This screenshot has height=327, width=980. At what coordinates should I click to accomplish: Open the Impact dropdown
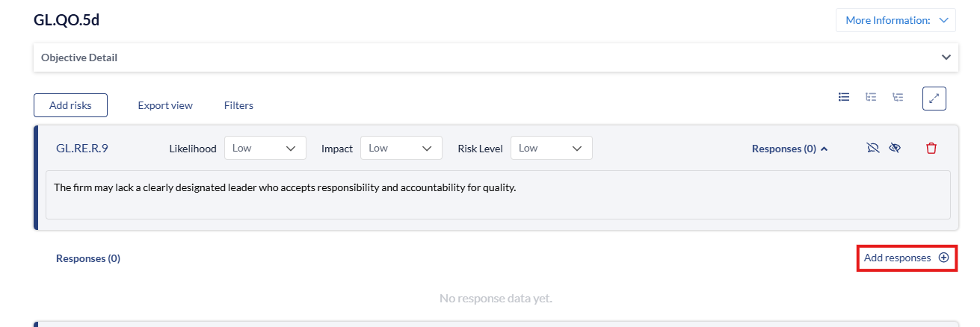coord(401,148)
